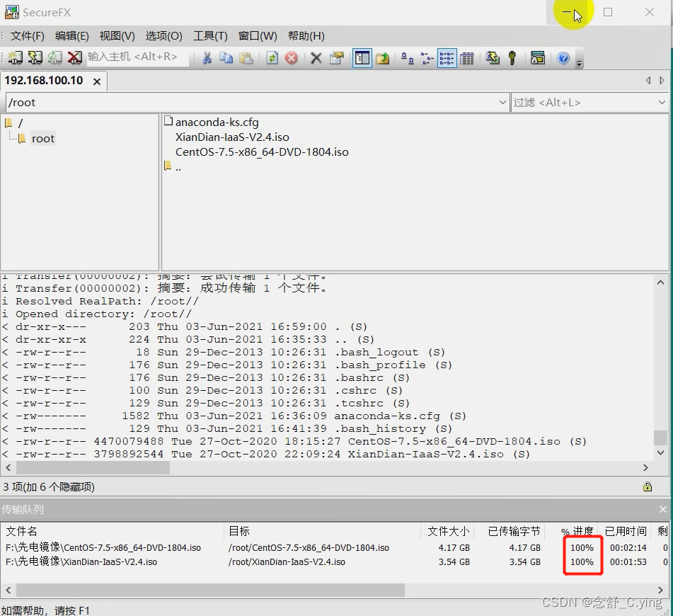Click the tab scroll right arrow
Screen dimensions: 673x616
(662, 80)
